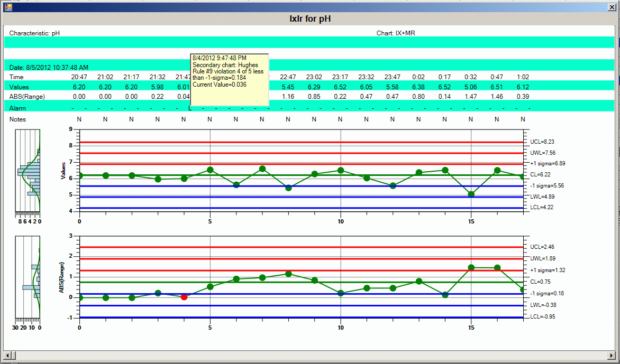Click the lowest green point near 5.06
This screenshot has height=364, width=620.
click(471, 194)
